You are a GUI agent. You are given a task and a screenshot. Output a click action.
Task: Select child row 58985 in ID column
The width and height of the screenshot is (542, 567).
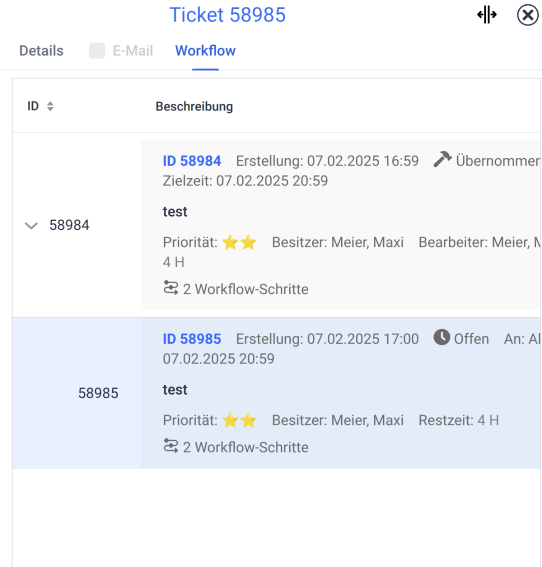(98, 393)
